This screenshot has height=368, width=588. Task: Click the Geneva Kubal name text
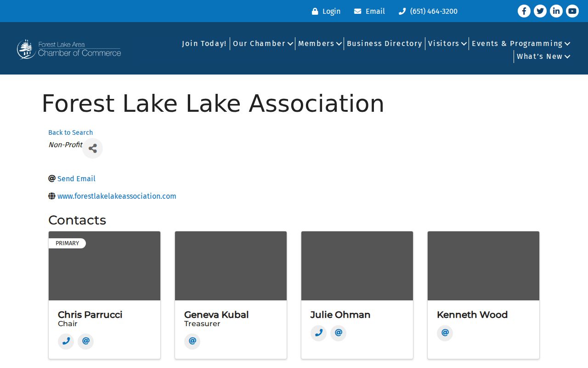coord(216,315)
